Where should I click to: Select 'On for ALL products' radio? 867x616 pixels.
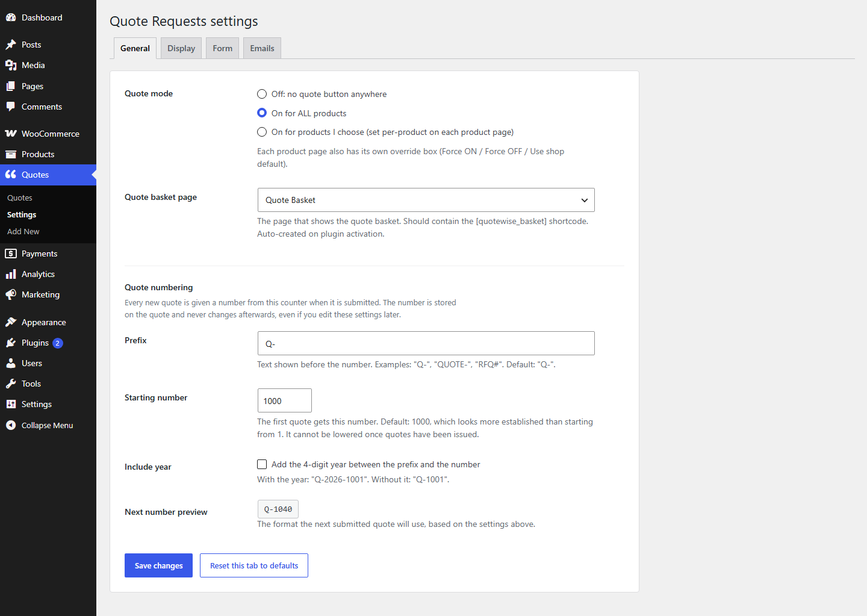262,113
